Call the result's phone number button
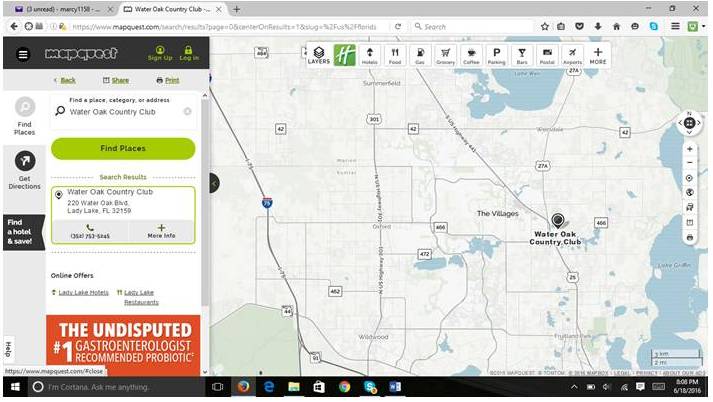 tap(90, 231)
